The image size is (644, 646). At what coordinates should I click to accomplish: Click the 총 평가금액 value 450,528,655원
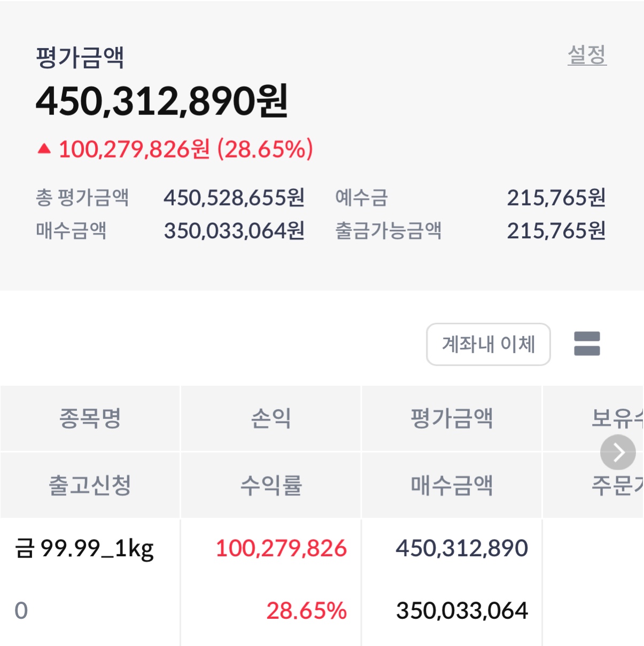234,198
